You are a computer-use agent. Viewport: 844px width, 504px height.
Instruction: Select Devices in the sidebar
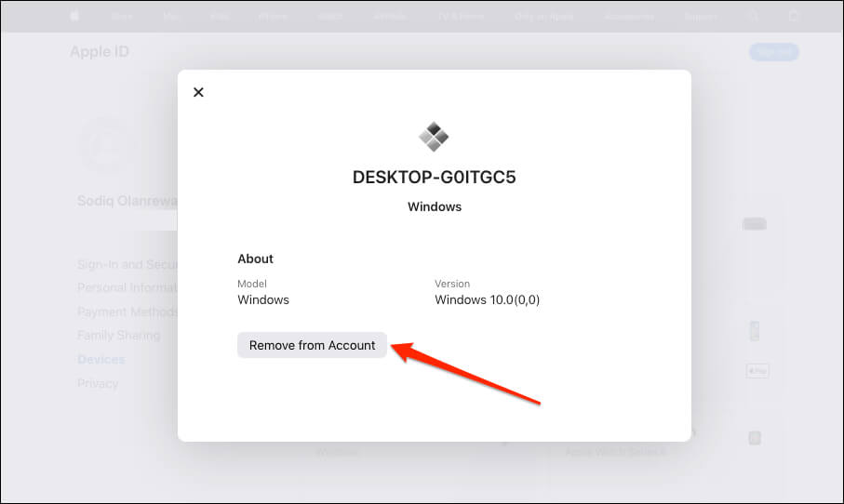pyautogui.click(x=101, y=359)
